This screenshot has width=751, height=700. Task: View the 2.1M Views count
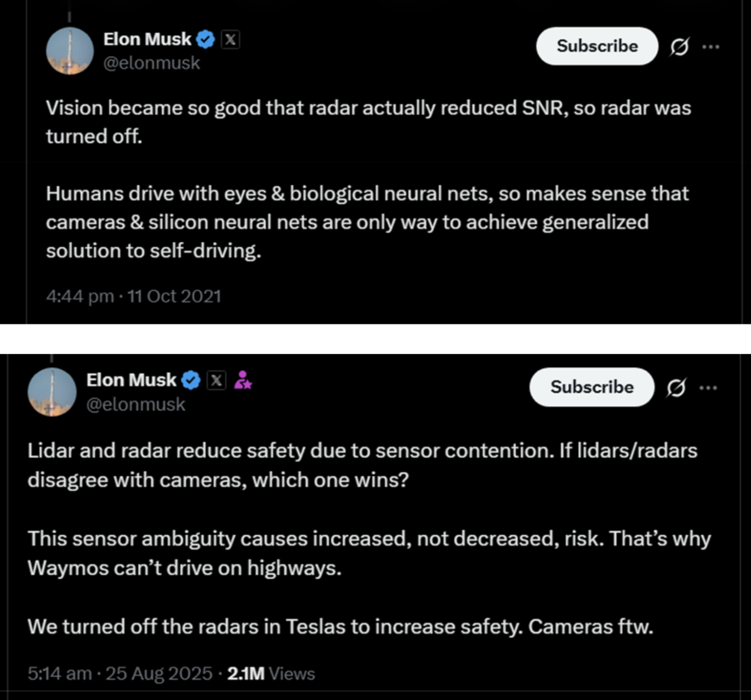(271, 674)
